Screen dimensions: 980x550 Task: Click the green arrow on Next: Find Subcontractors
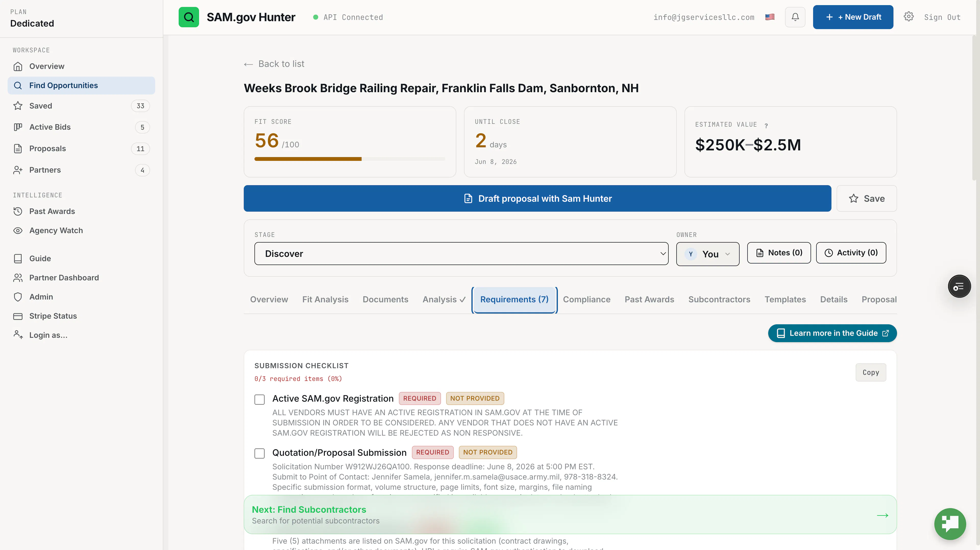[x=883, y=515]
